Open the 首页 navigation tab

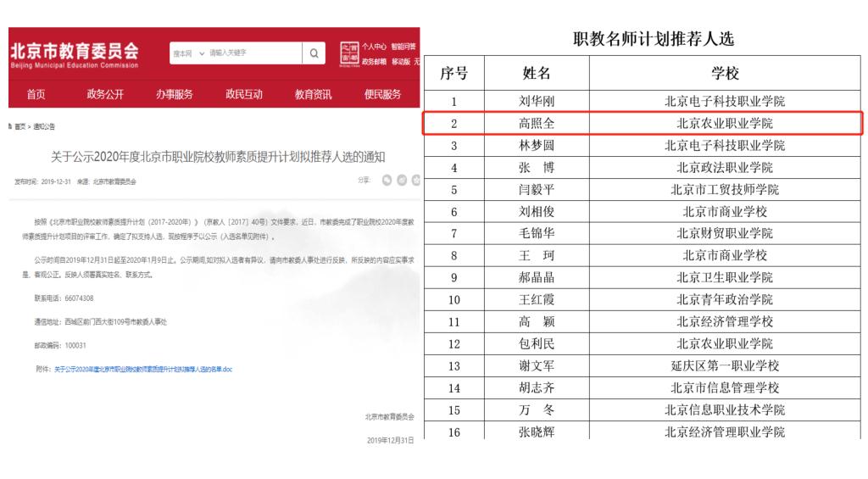click(36, 95)
